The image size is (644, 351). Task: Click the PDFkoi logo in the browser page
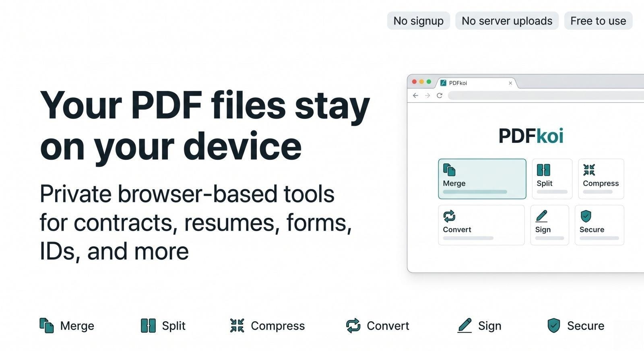coord(531,136)
